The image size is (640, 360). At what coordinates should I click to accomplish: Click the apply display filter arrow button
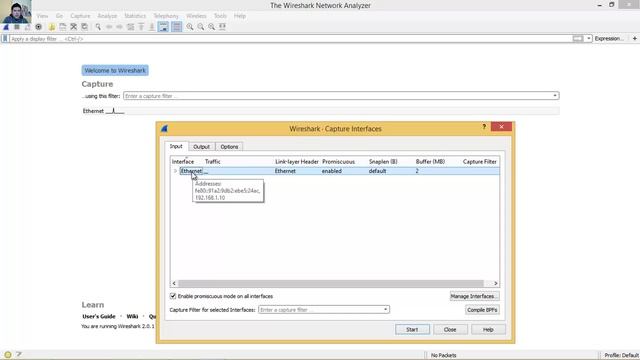click(578, 38)
